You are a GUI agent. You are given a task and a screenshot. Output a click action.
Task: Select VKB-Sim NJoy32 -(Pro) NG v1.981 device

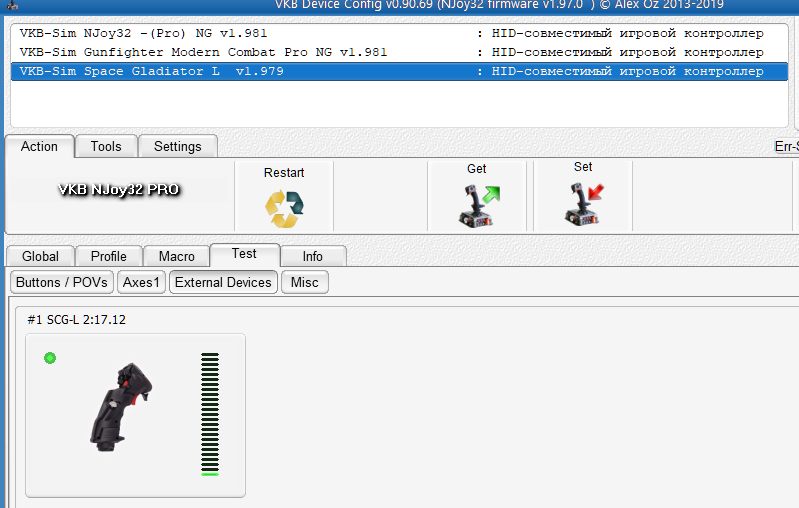click(399, 34)
